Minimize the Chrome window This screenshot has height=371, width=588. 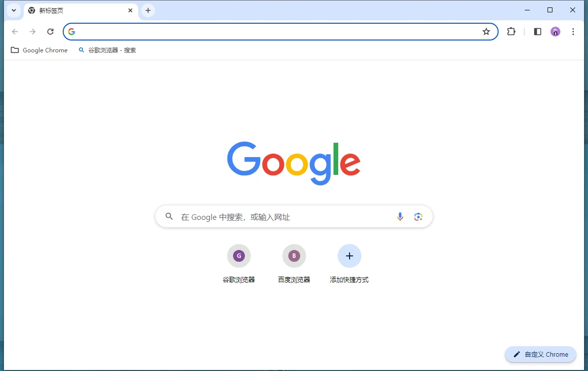(527, 10)
